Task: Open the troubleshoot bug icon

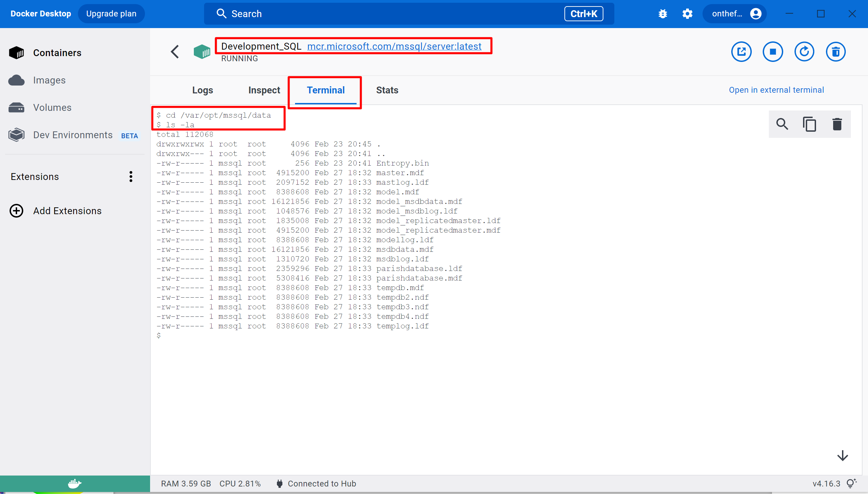Action: (663, 14)
